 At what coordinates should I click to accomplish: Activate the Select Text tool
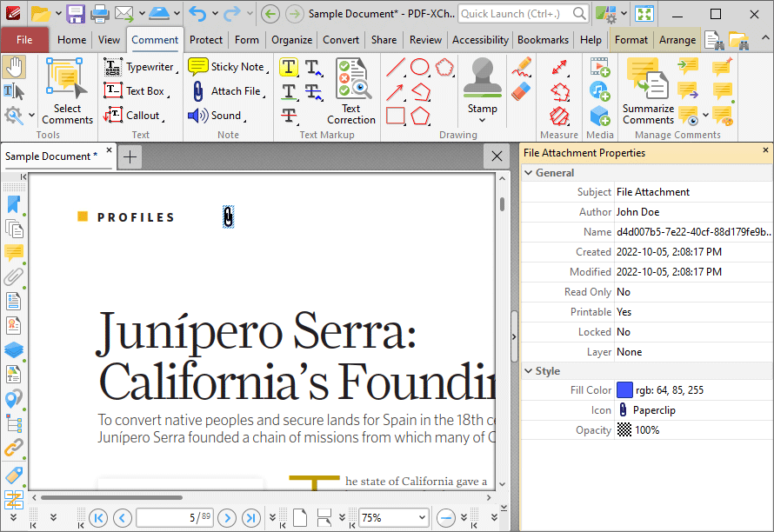(14, 91)
